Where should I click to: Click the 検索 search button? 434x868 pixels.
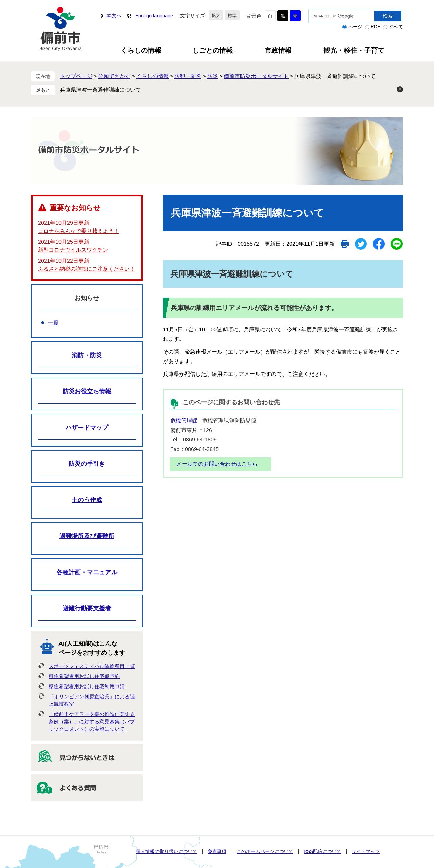pos(388,16)
